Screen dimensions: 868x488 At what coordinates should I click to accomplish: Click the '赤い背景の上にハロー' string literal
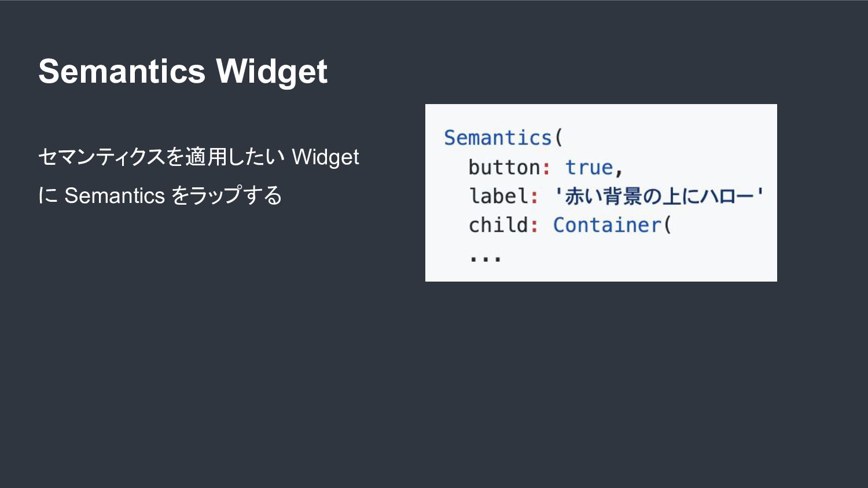click(x=658, y=197)
